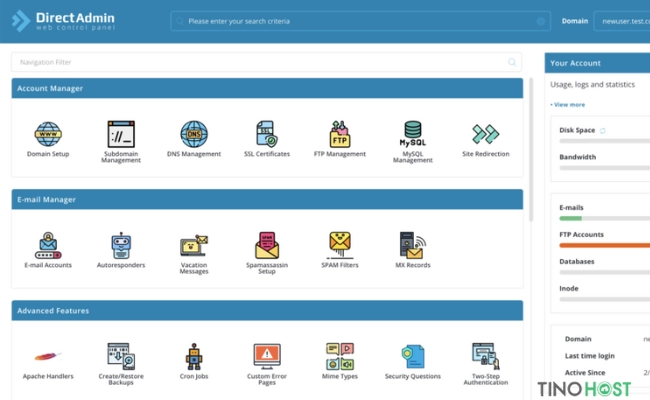Click the main panel vertical scrollbar

(x=530, y=149)
